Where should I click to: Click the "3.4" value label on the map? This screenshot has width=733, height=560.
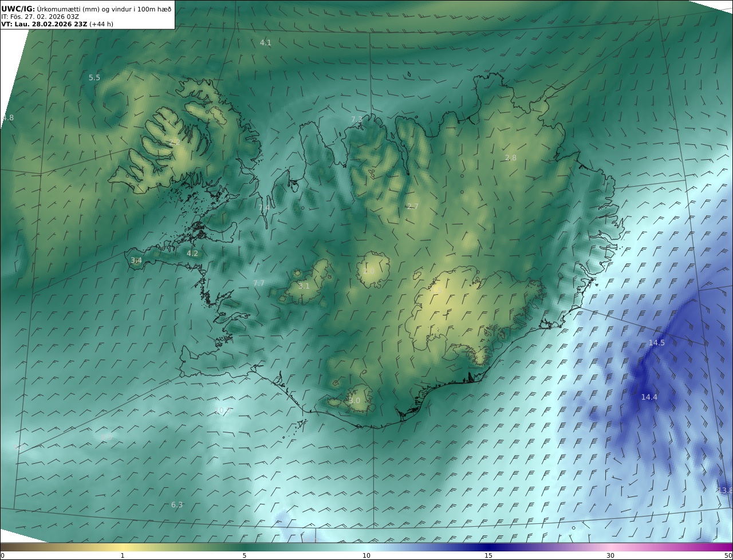pyautogui.click(x=136, y=261)
